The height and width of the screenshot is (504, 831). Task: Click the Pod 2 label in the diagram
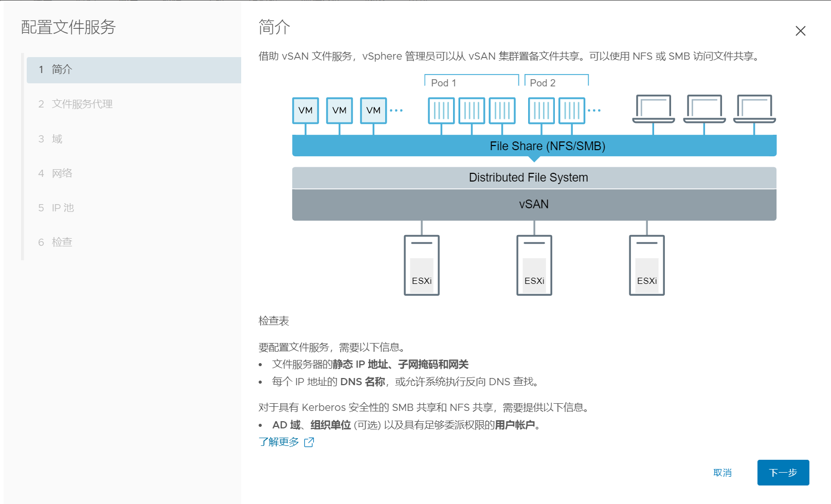point(543,83)
